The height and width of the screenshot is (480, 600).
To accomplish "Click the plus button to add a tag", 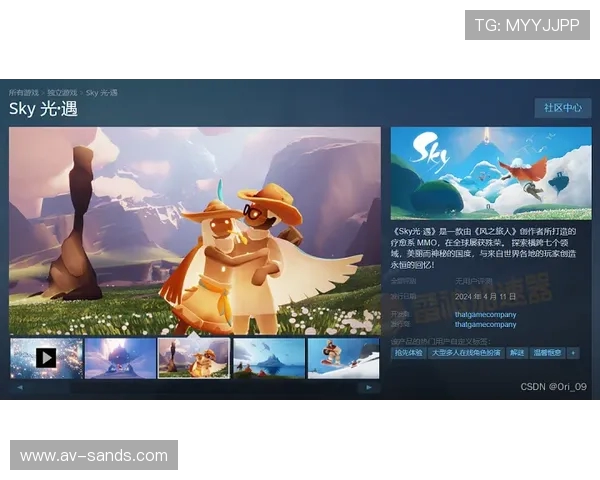I will click(573, 353).
